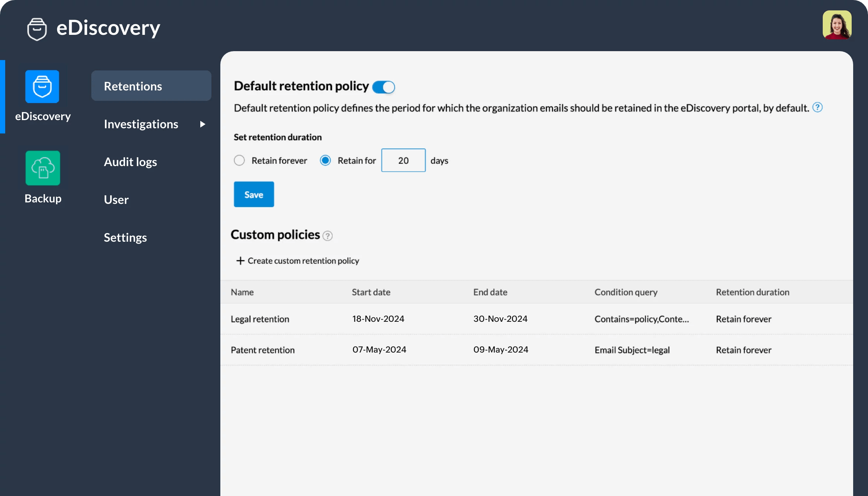Viewport: 868px width, 496px height.
Task: Click the retention days input field
Action: pos(403,159)
